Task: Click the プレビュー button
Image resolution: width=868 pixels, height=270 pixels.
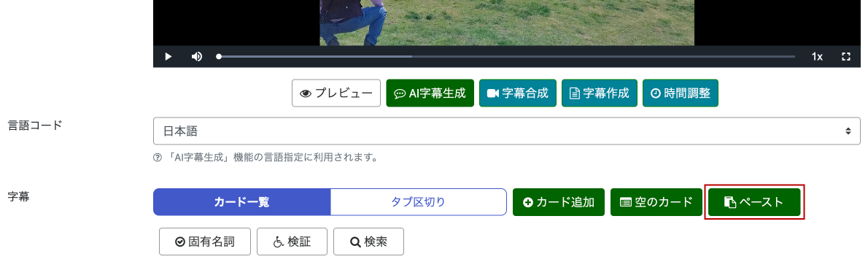Action: click(x=336, y=93)
